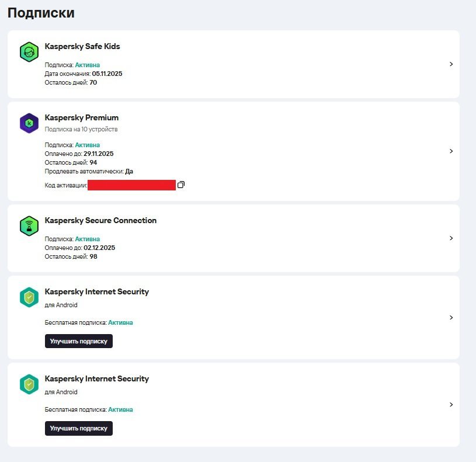476x462 pixels.
Task: Click 'Улучшить подписку' in the last Internet Security card
Action: tap(79, 428)
